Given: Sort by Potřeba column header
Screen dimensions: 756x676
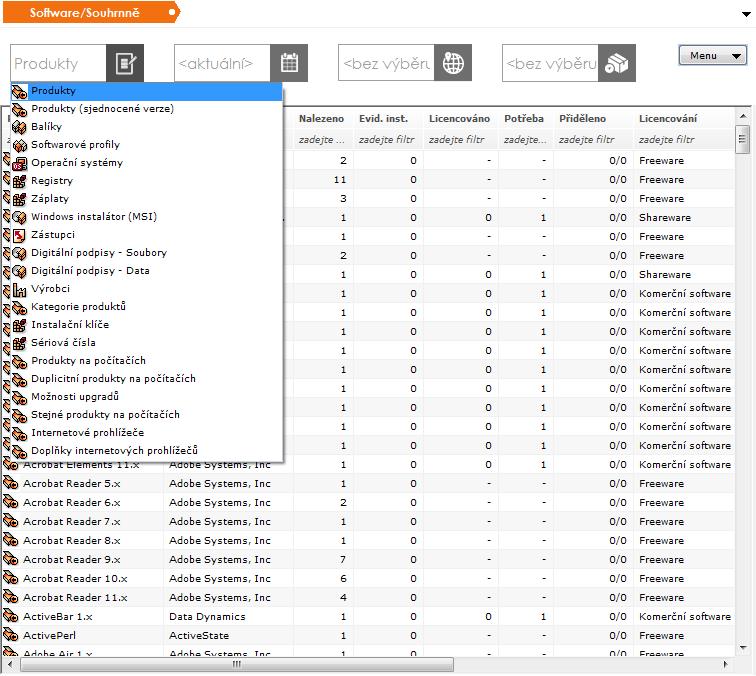Looking at the screenshot, I should tap(524, 119).
